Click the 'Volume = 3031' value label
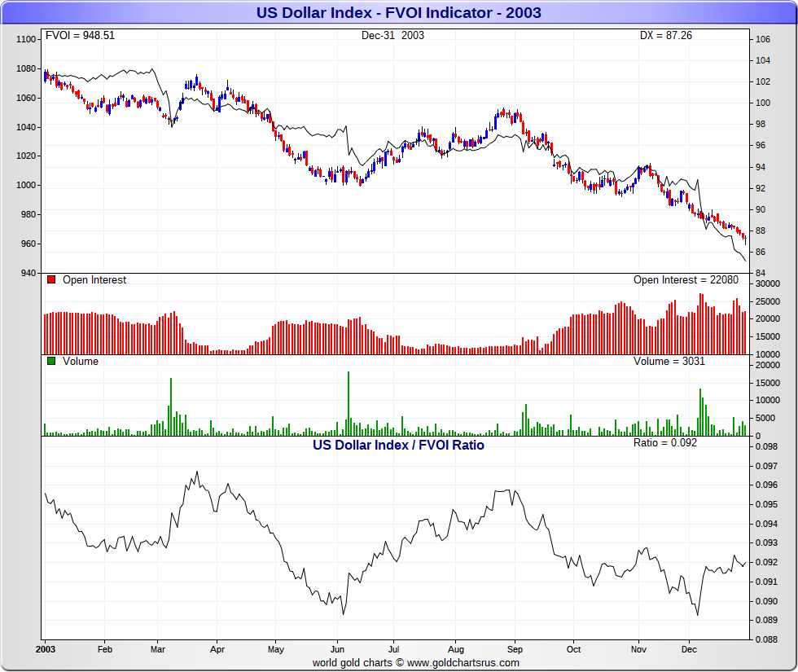This screenshot has height=672, width=798. (x=669, y=362)
